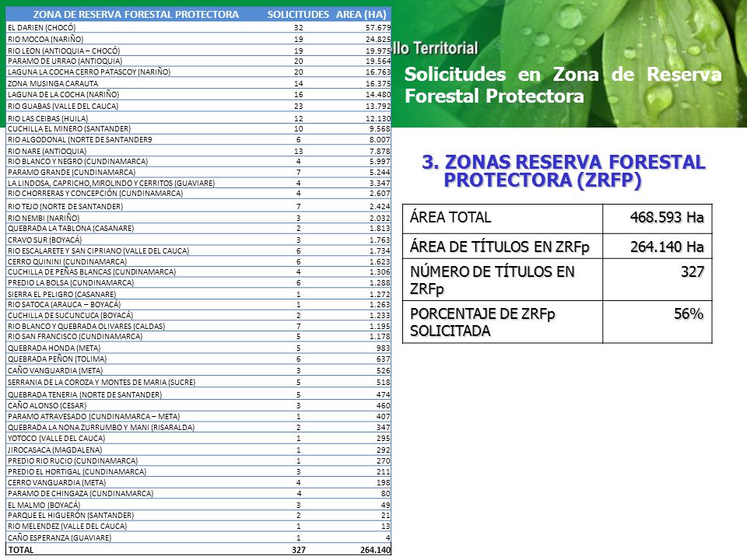747x560 pixels.
Task: Click 'RIO CHORRERAS Y CONCEPCIÓN (CUNDINAMARCA)' entry
Action: (95, 194)
